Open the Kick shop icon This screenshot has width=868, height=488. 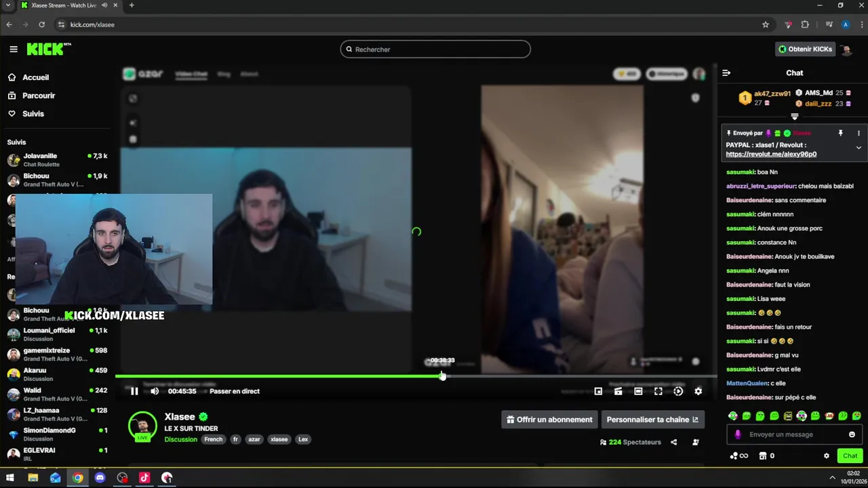tap(762, 455)
